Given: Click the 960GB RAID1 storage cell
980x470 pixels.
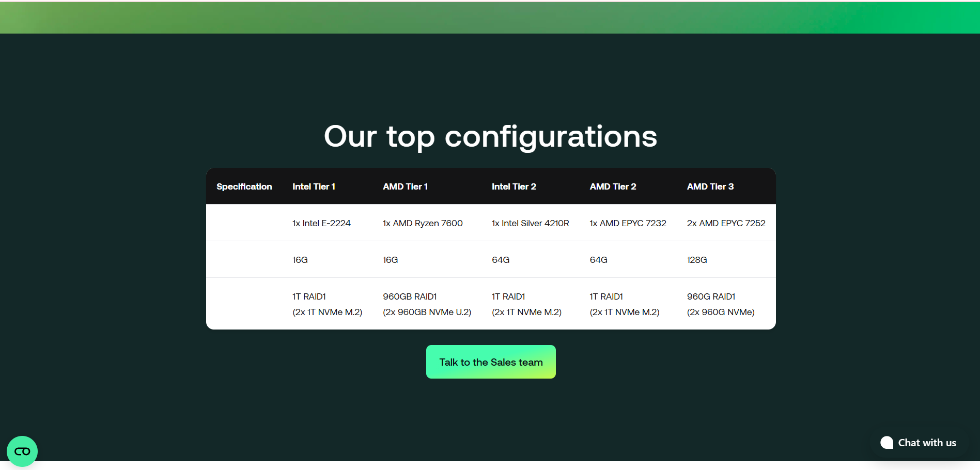Looking at the screenshot, I should 410,296.
